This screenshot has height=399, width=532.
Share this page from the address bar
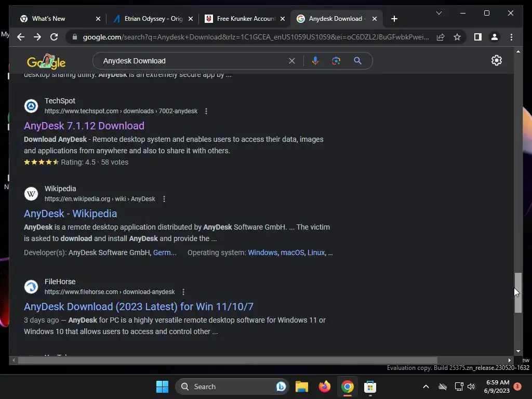pos(441,37)
